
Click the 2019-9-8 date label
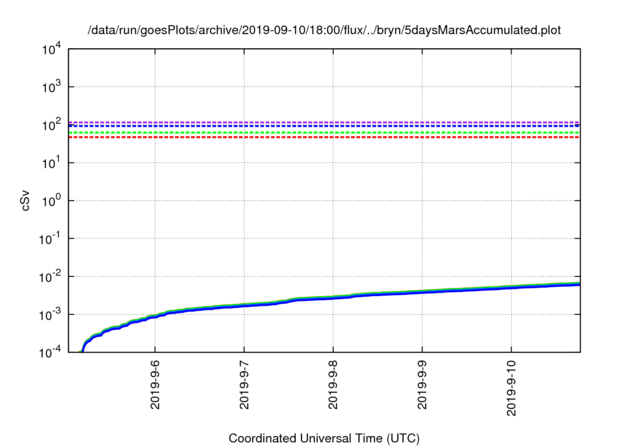click(x=333, y=384)
